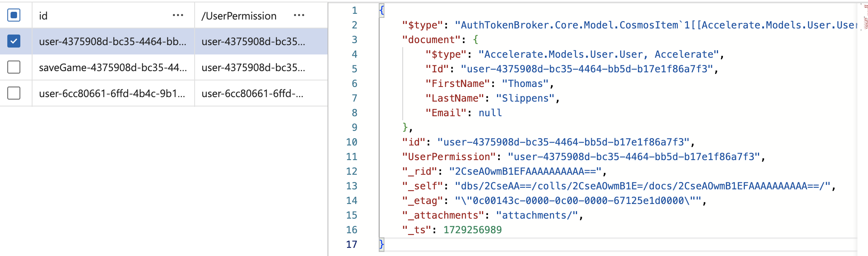Click the "_ts" timestamp 1729256989
The image size is (868, 256).
(x=473, y=230)
